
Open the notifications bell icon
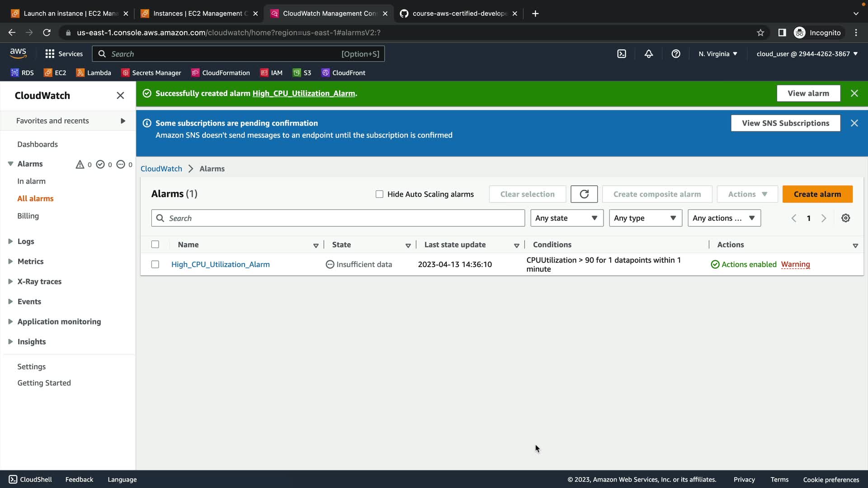pos(649,54)
